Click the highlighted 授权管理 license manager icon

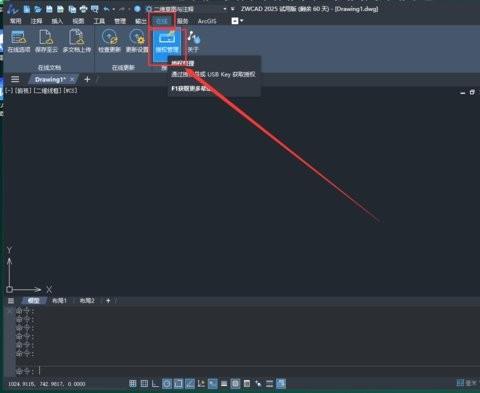(x=167, y=42)
